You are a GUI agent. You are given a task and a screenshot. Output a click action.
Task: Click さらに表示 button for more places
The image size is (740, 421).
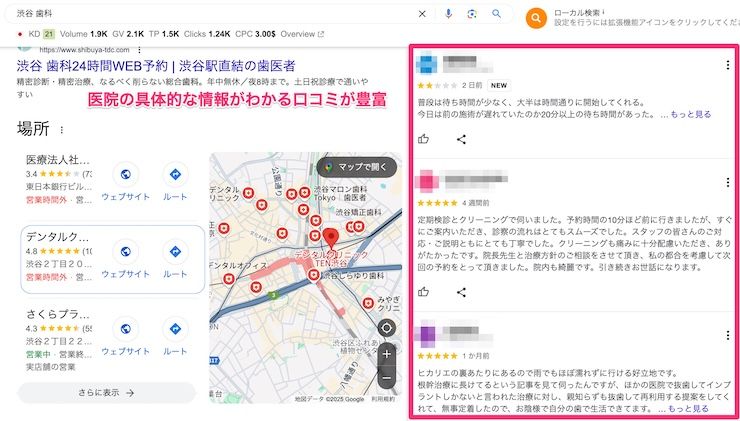click(107, 393)
